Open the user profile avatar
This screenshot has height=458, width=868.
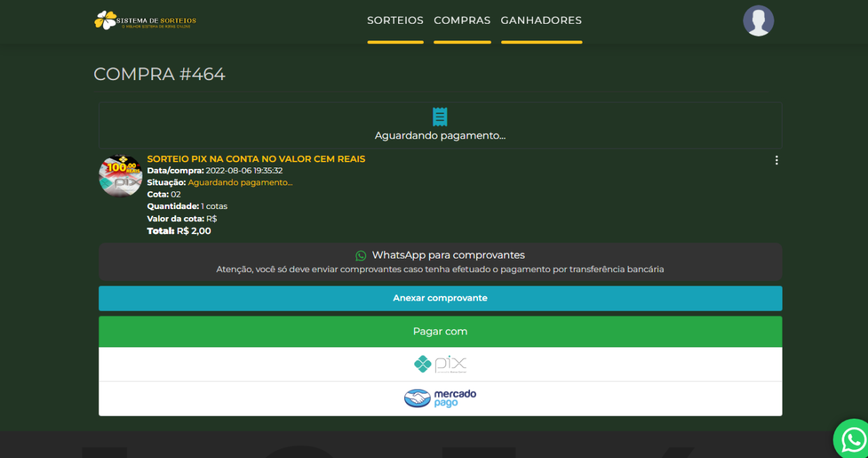coord(758,21)
